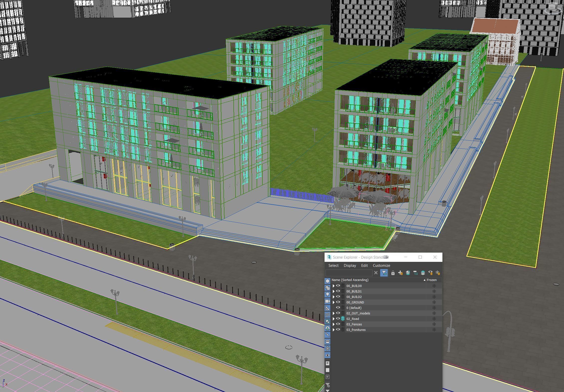Toggle the display cameras filter icon
564x392 pixels.
pyautogui.click(x=328, y=301)
